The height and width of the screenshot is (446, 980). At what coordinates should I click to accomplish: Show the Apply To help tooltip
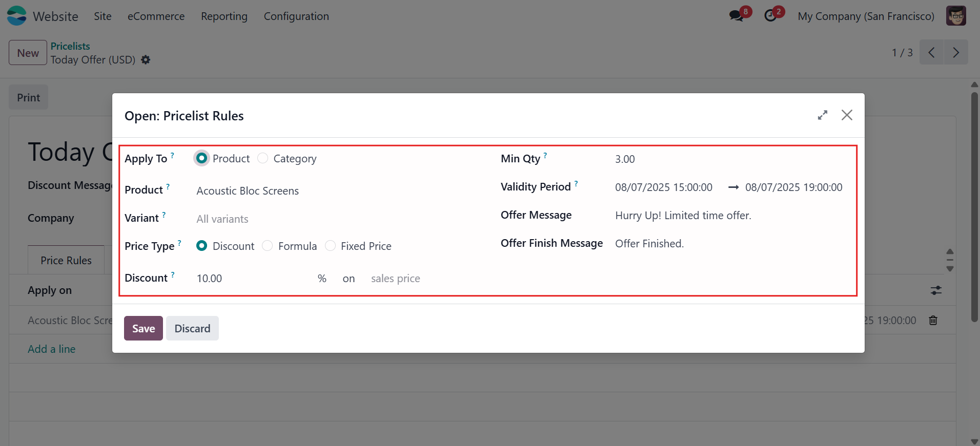coord(172,155)
